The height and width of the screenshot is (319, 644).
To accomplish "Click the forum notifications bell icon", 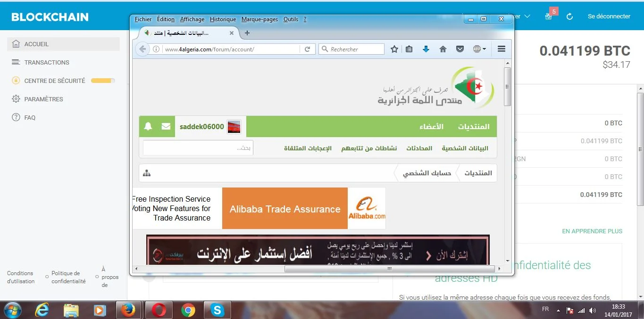I will coord(148,126).
